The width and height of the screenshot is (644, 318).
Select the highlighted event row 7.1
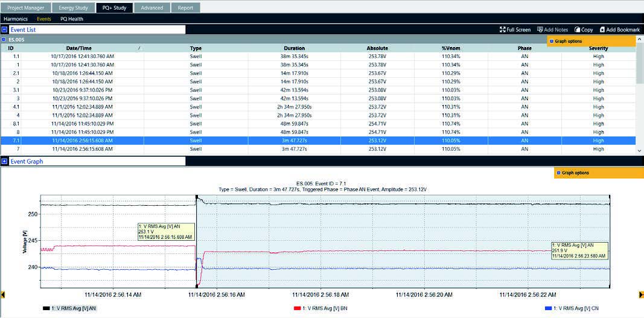point(318,141)
